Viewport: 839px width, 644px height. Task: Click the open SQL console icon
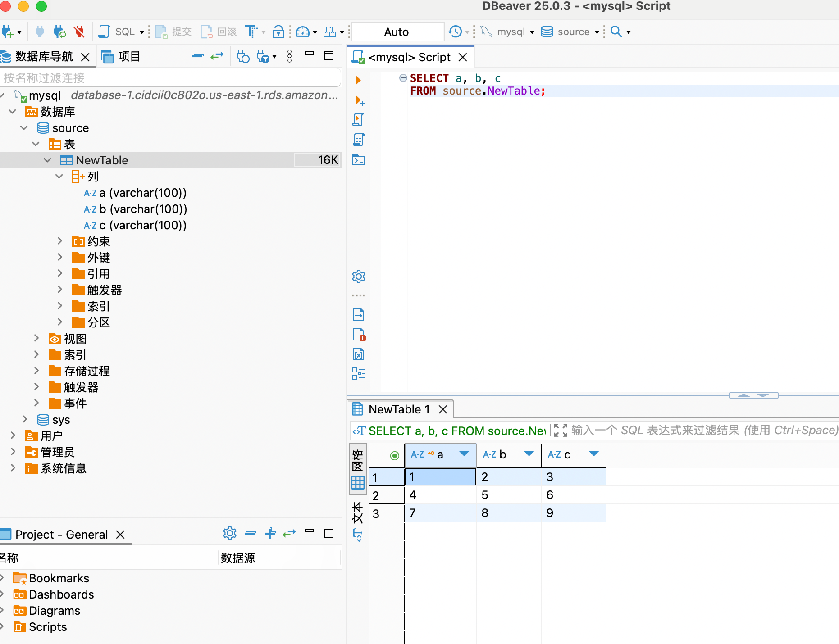pos(359,160)
